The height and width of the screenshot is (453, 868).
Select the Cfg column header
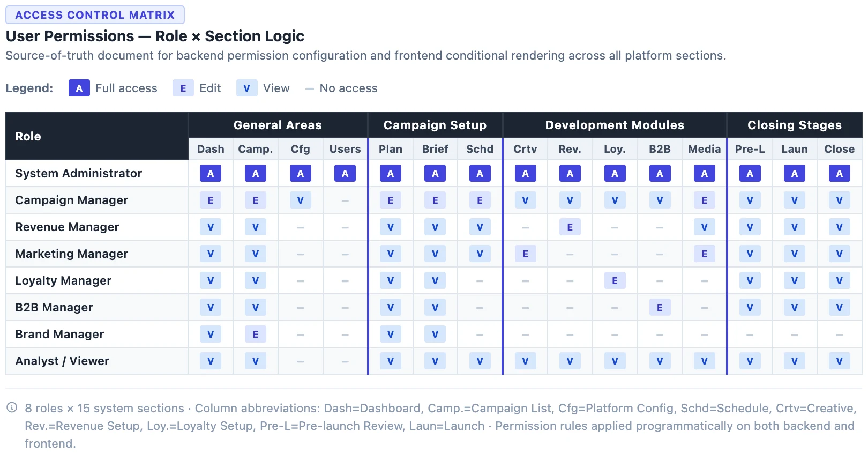[x=301, y=149]
